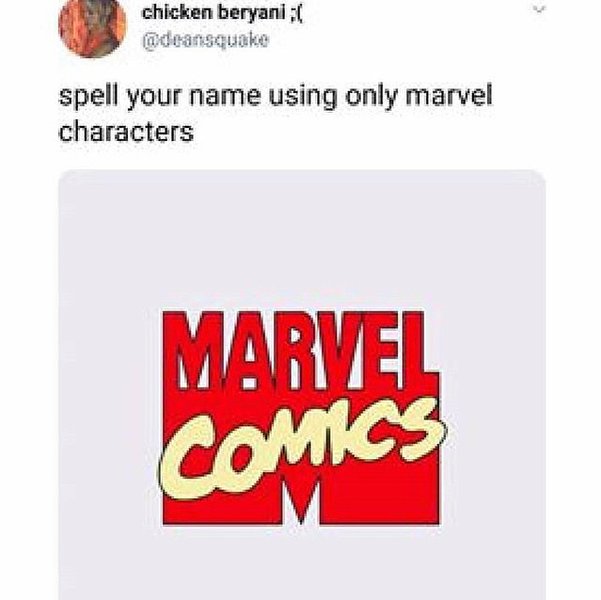Open the chicken beryani profile avatar
The width and height of the screenshot is (601, 600).
tap(92, 26)
